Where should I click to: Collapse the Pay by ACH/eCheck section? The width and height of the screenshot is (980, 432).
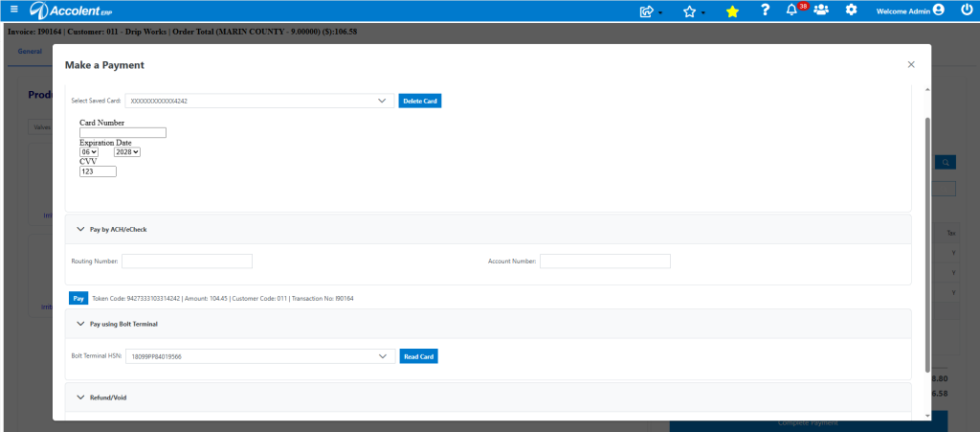pos(80,230)
